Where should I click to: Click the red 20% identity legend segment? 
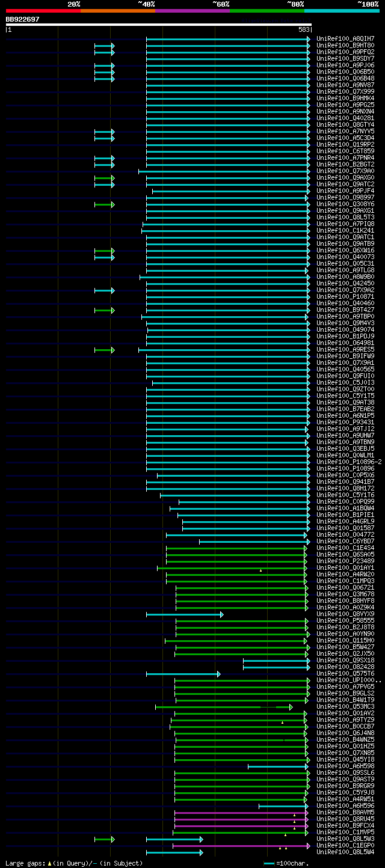coord(43,10)
